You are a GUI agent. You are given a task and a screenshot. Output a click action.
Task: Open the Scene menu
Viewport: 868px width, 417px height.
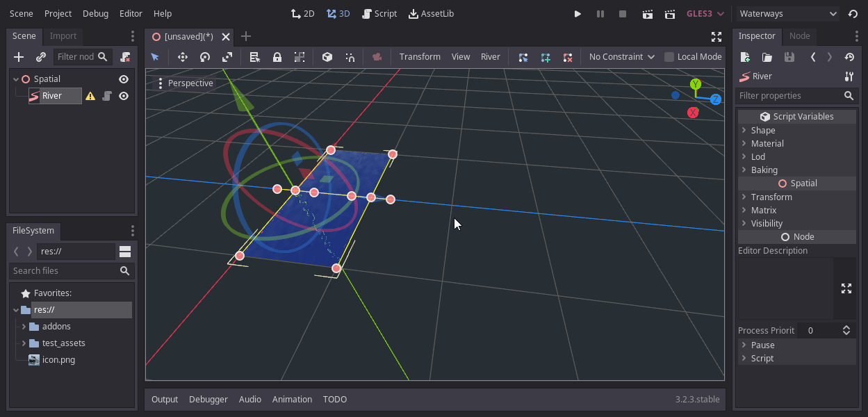[22, 14]
